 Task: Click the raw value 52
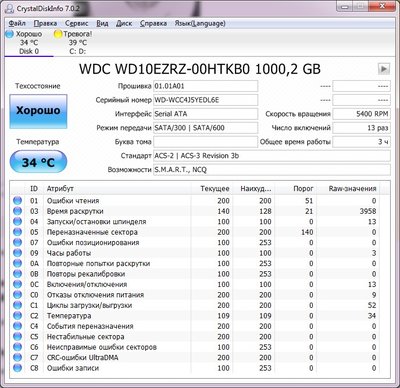[x=372, y=305]
